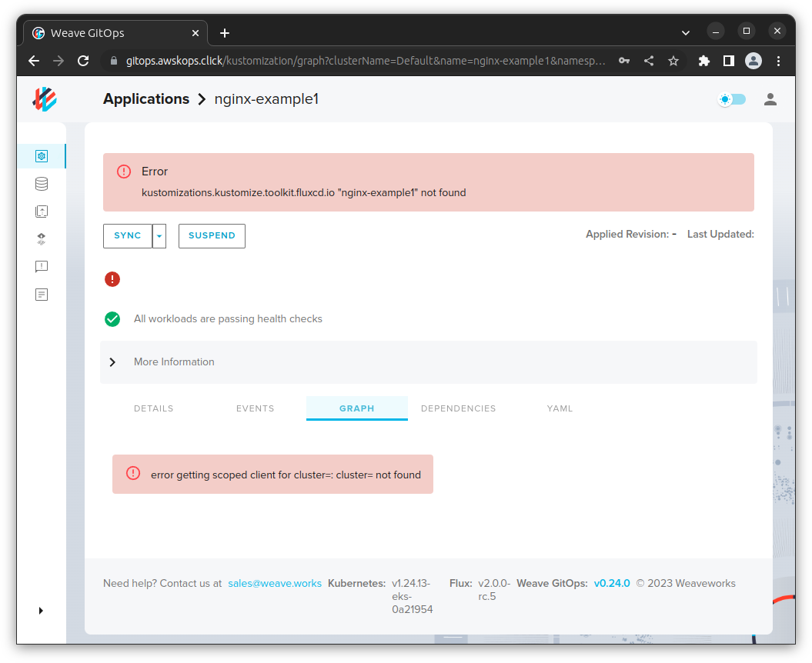Image resolution: width=812 pixels, height=663 pixels.
Task: Click the Flux version v2.0.0-rc.5 text
Action: pyautogui.click(x=494, y=589)
